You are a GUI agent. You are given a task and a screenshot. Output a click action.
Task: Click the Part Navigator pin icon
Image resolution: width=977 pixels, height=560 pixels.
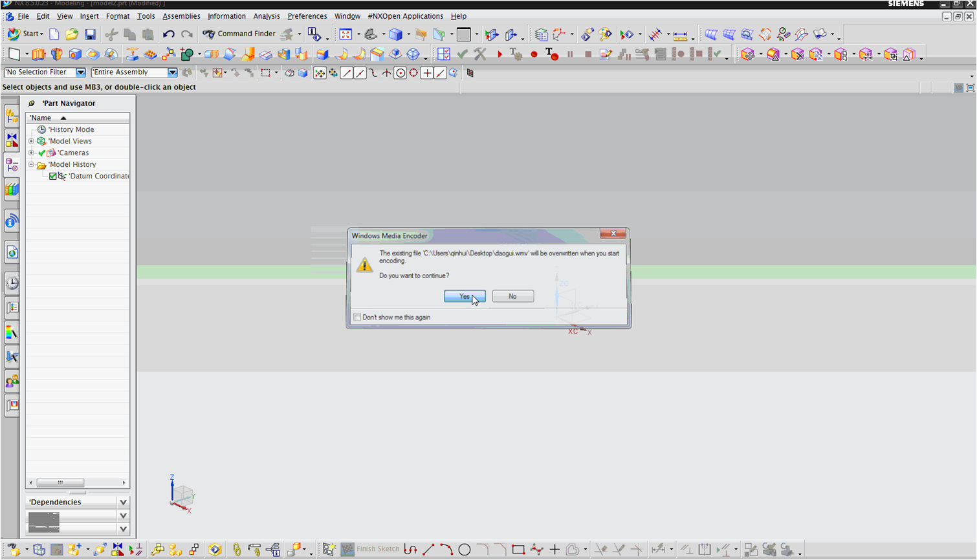(32, 103)
